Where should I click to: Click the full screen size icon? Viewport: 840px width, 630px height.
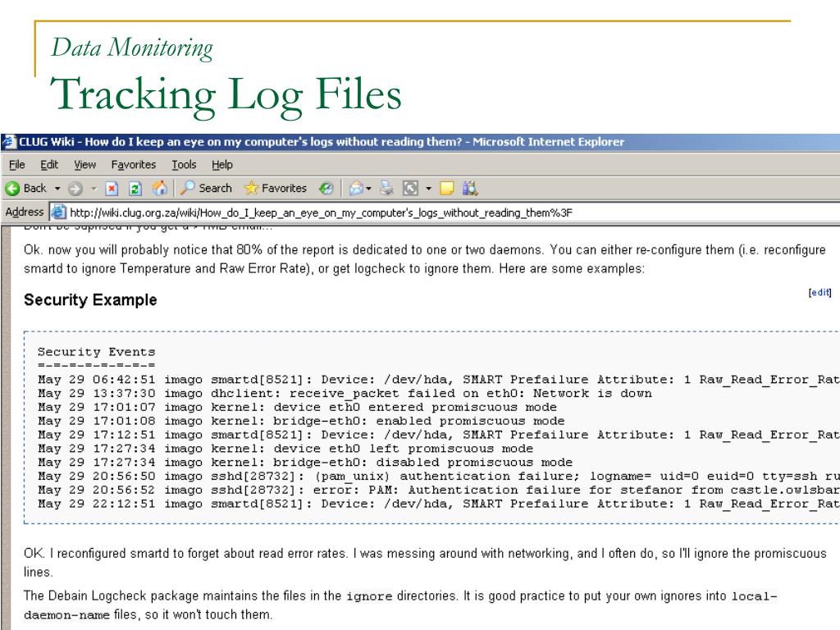click(x=410, y=188)
